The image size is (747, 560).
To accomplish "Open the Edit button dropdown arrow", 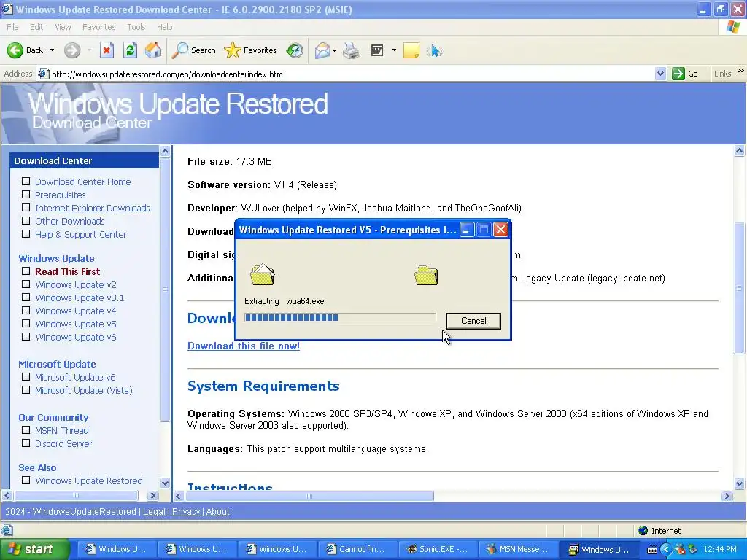I will coord(394,50).
